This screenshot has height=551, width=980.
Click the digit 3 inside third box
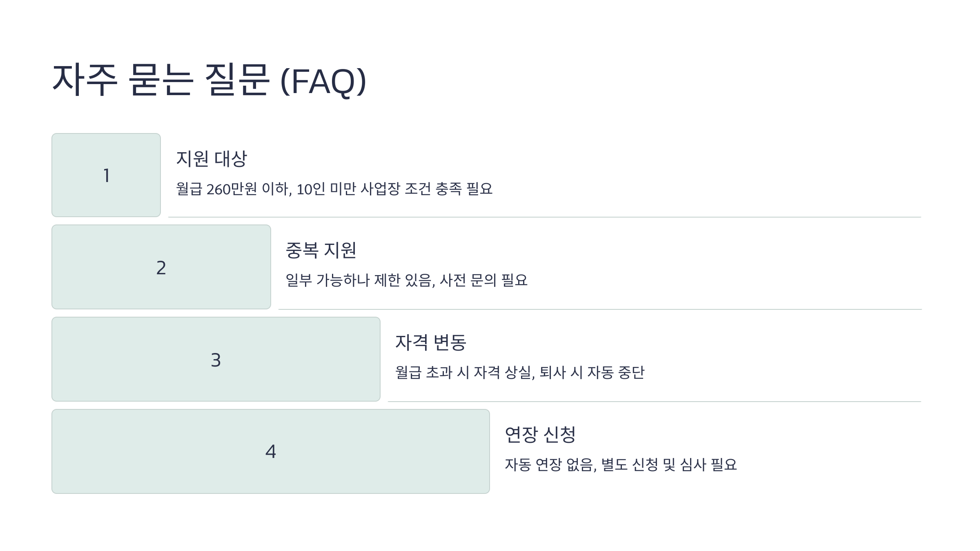click(x=216, y=360)
